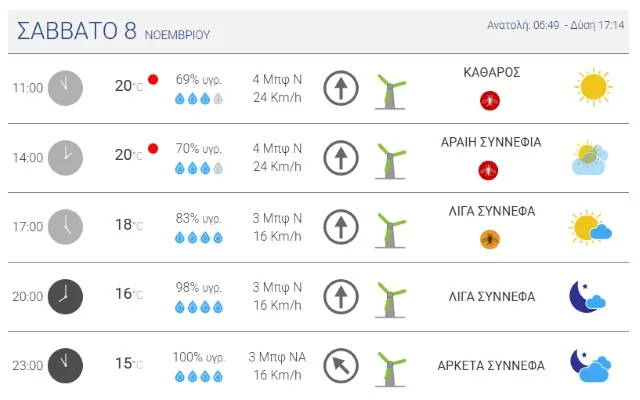Viewport: 640px width, 400px height.
Task: Click the ΑΡΚΕΤΑ ΣΥΝΝΕΦΑ label
Action: coord(491,366)
